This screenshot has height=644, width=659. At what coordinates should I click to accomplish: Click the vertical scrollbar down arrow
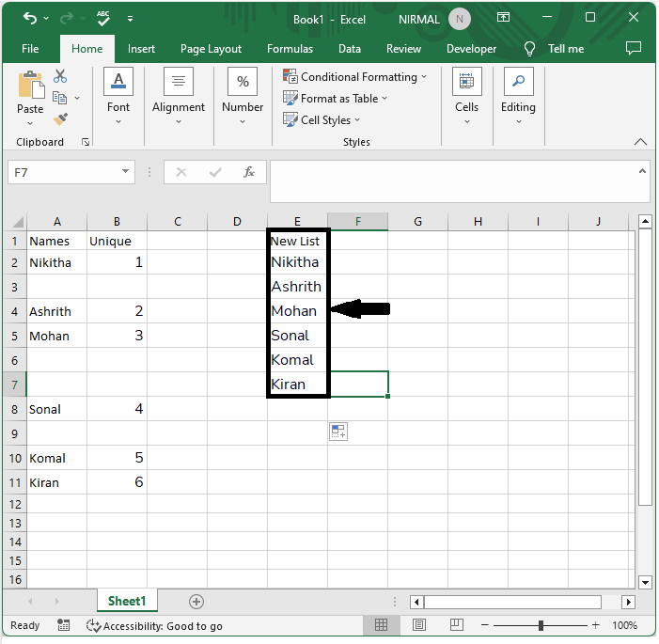click(x=645, y=582)
